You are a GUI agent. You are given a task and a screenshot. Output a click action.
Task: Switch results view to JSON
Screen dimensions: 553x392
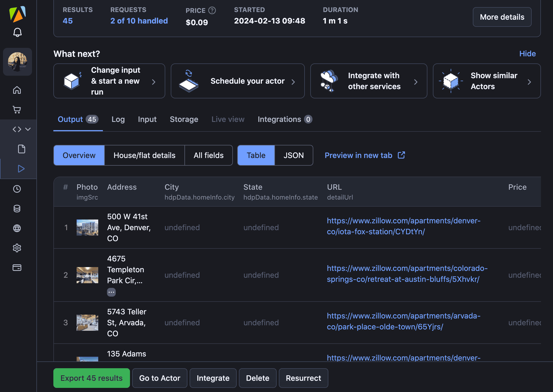click(x=293, y=155)
